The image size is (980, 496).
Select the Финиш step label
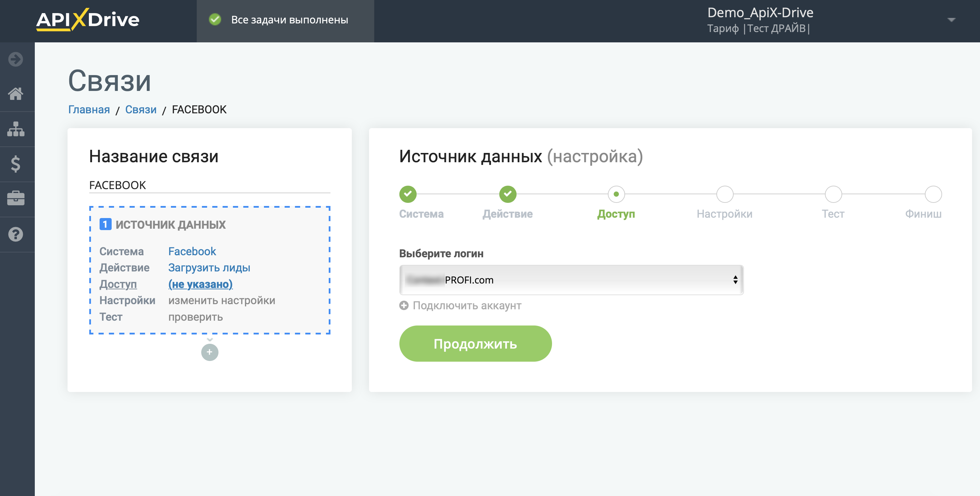point(923,214)
